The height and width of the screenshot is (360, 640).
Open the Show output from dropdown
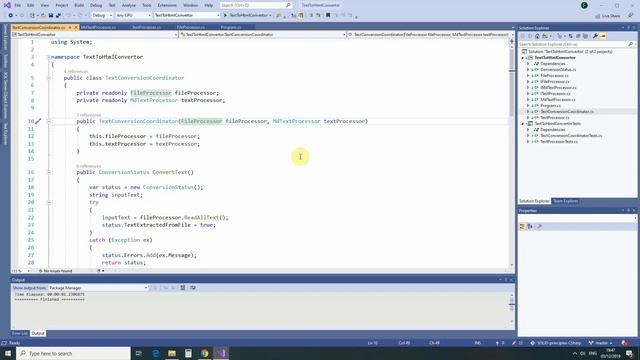[x=98, y=288]
